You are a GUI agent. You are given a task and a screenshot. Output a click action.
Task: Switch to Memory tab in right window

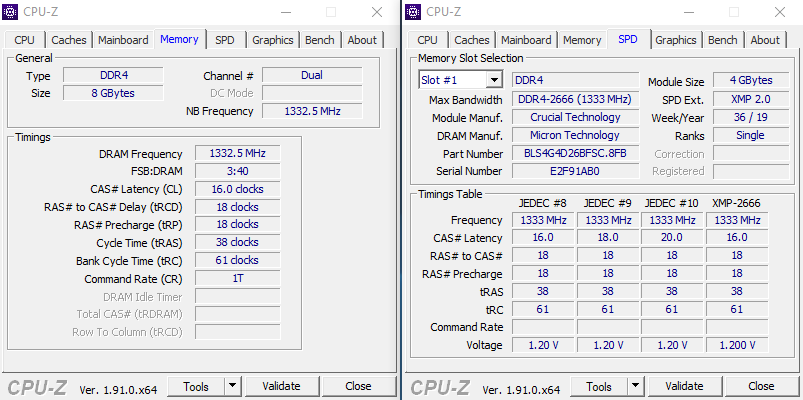pyautogui.click(x=582, y=40)
